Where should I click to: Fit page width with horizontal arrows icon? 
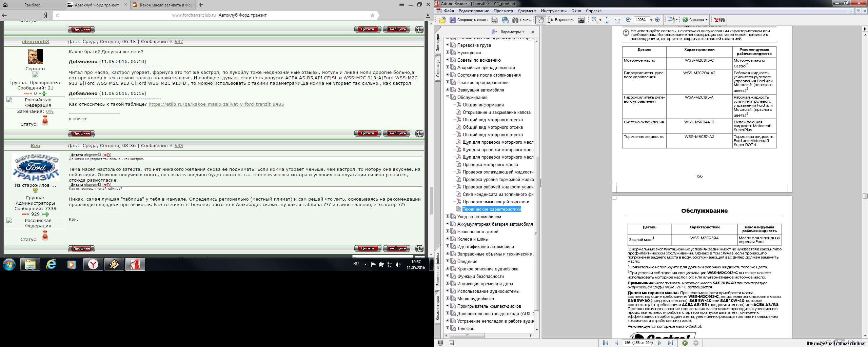click(x=617, y=20)
